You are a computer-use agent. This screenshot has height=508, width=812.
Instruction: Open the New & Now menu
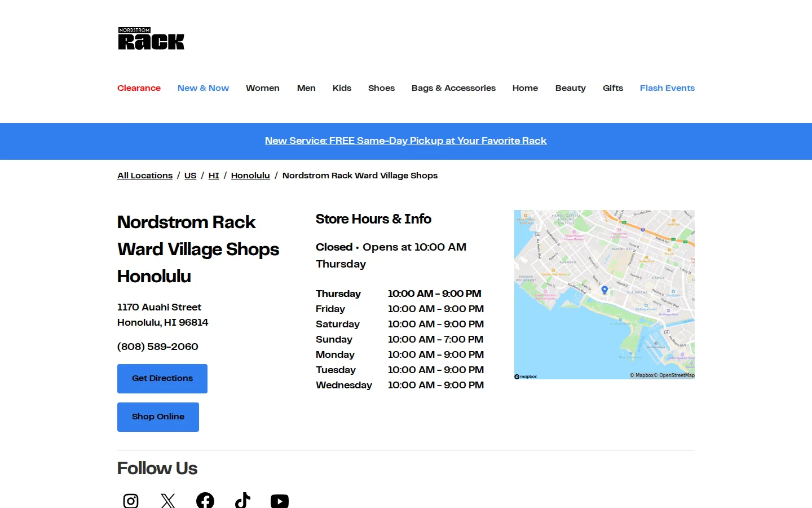coord(203,88)
